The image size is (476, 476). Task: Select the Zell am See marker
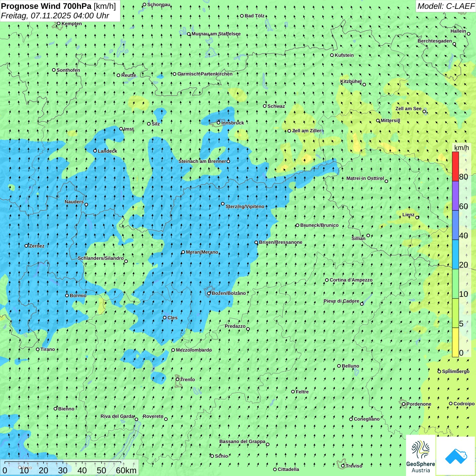[x=424, y=111]
